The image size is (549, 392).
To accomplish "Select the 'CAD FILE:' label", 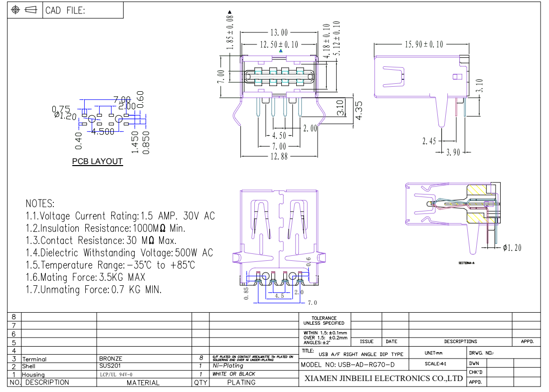I will pos(65,10).
